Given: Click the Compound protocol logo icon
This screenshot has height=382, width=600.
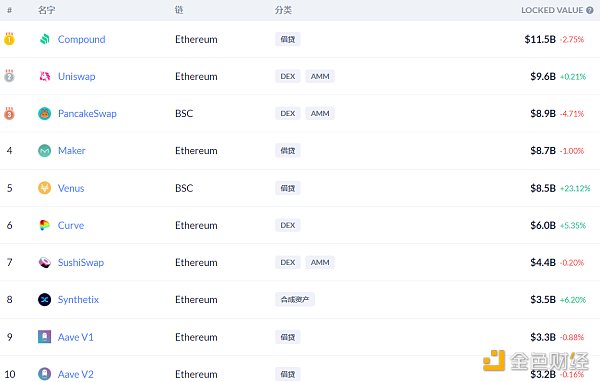Looking at the screenshot, I should click(45, 39).
